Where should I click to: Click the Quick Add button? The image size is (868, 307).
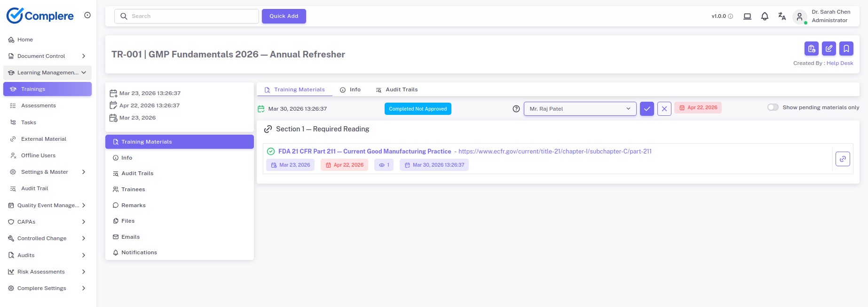pos(284,16)
